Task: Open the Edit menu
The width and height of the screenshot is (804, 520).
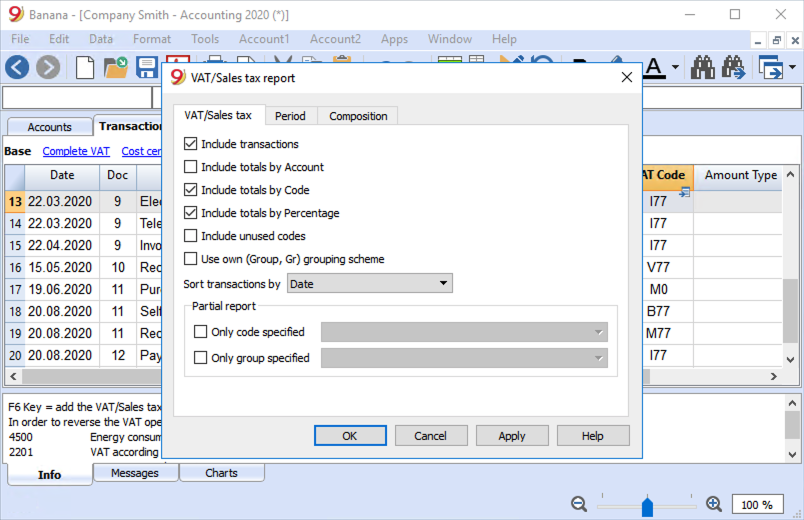Action: pyautogui.click(x=59, y=39)
